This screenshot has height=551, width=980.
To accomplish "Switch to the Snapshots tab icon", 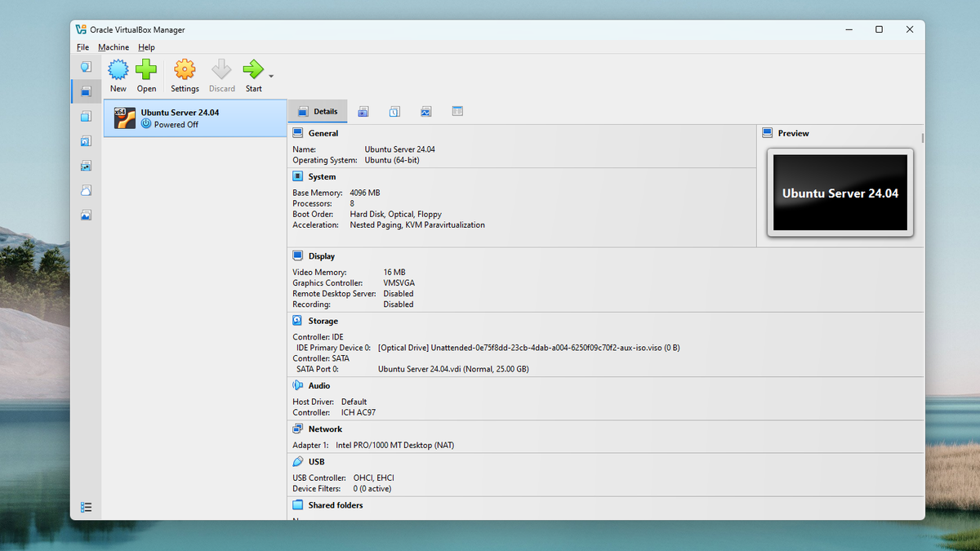I will (x=363, y=112).
